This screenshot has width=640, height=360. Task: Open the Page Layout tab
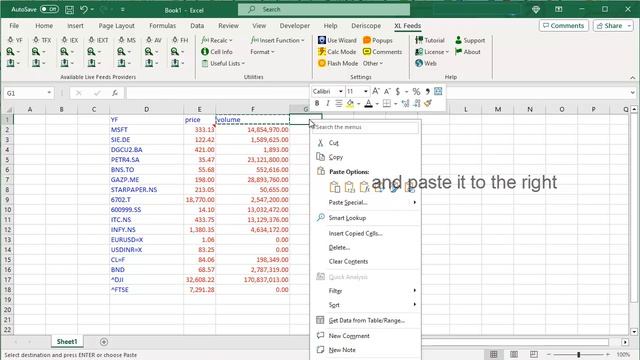(116, 26)
